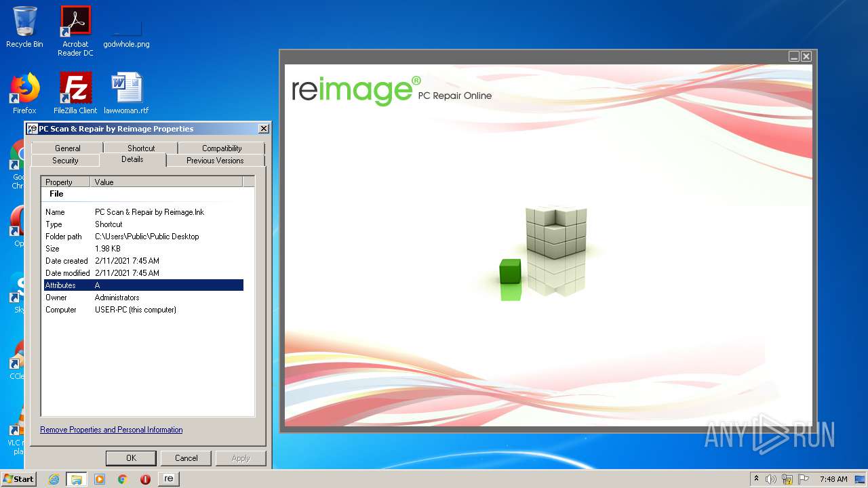Open Acrobat Reader DC desktop shortcut
Viewport: 868px width, 488px height.
(75, 31)
